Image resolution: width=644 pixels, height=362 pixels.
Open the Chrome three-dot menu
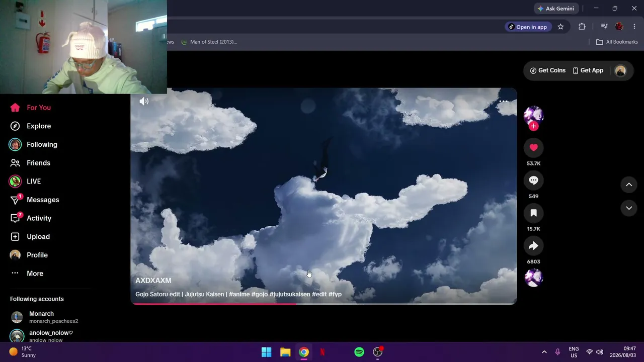[x=634, y=27]
